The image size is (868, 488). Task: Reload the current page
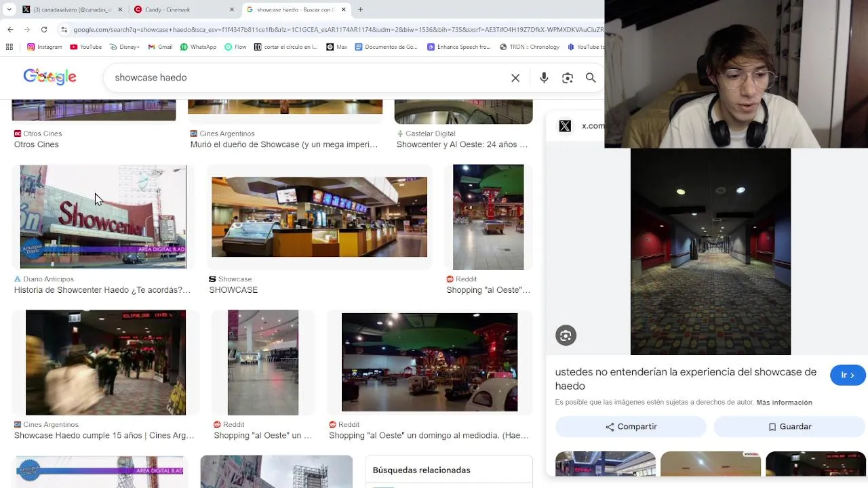[x=44, y=29]
